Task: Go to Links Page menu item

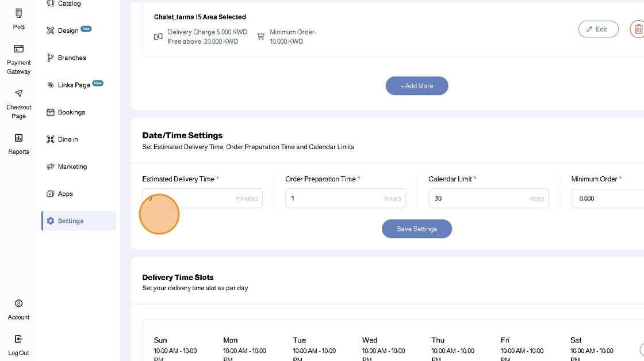Action: (x=74, y=85)
